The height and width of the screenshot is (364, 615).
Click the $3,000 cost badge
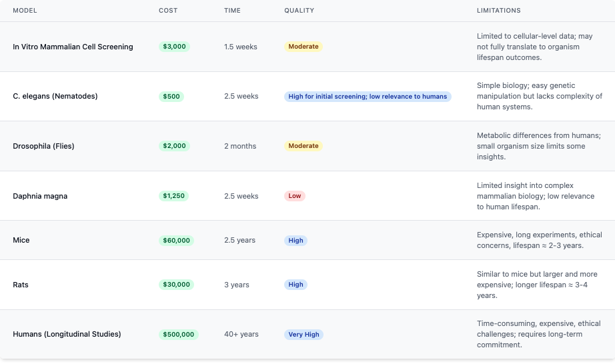pyautogui.click(x=174, y=47)
